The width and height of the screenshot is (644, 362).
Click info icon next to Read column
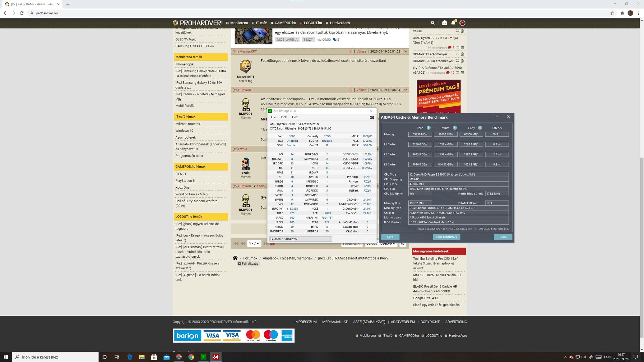click(429, 128)
